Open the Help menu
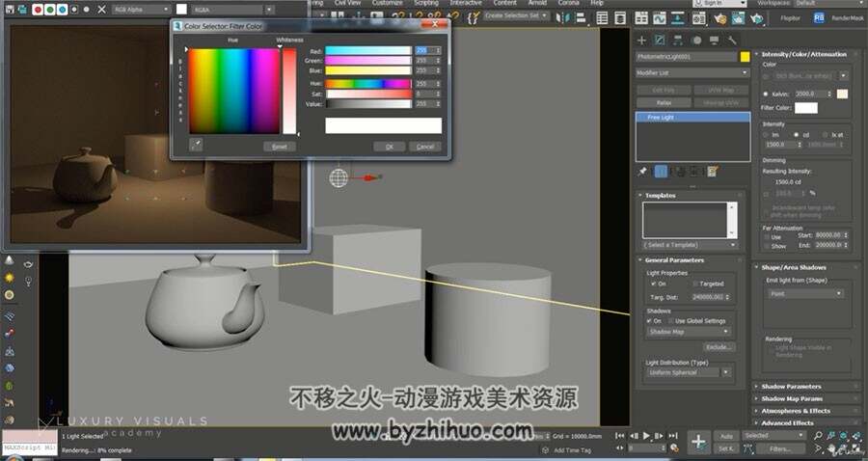868x461 pixels. [x=596, y=3]
